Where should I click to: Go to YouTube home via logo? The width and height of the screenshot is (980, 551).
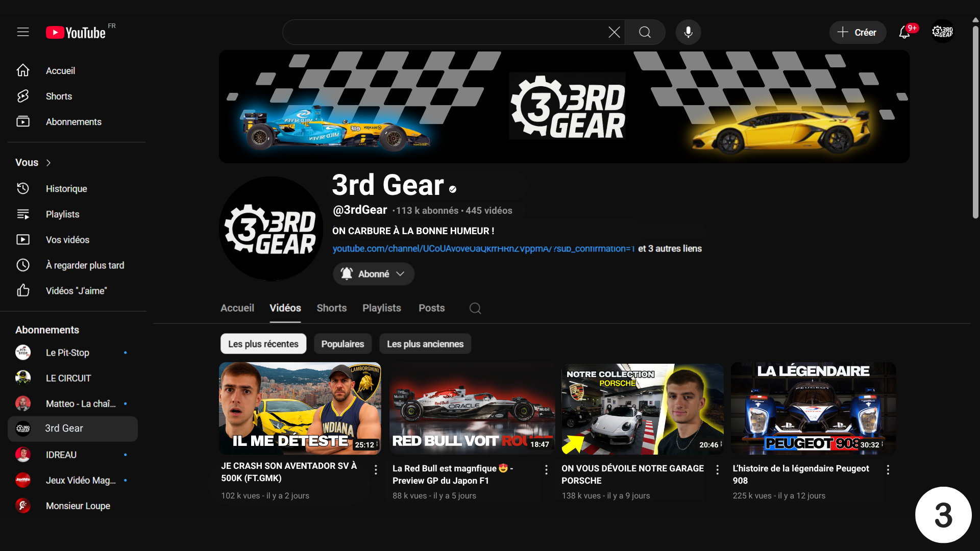(x=76, y=33)
